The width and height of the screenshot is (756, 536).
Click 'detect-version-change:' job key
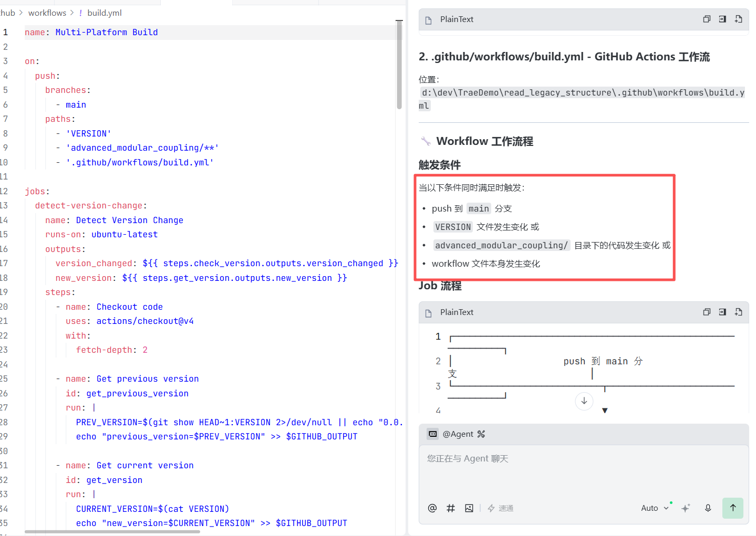click(x=91, y=205)
